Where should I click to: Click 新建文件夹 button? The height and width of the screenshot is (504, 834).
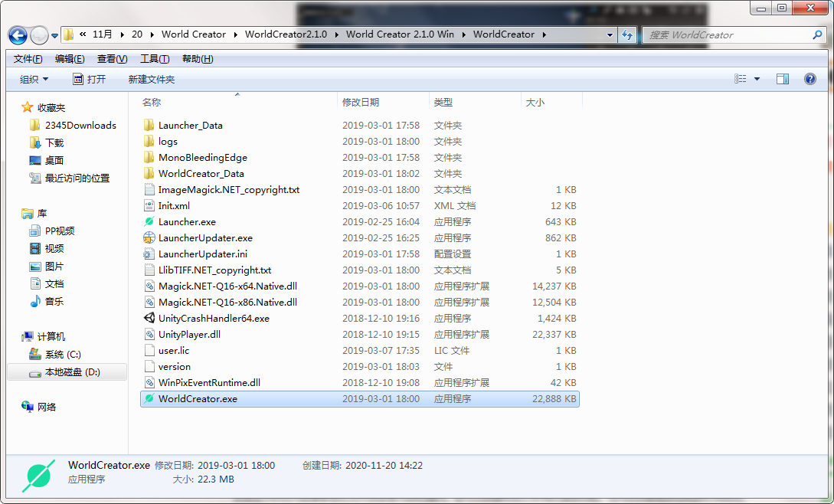coord(152,80)
